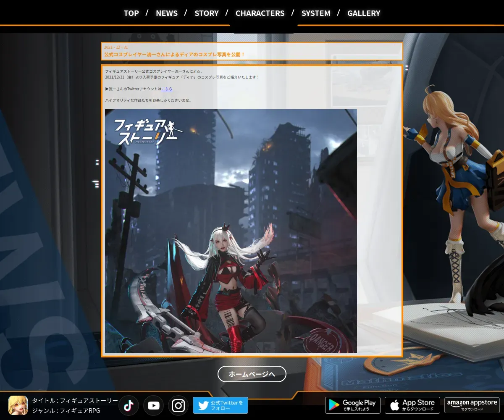Click the タイトル：フィギュアストーリー footer text

pyautogui.click(x=75, y=401)
